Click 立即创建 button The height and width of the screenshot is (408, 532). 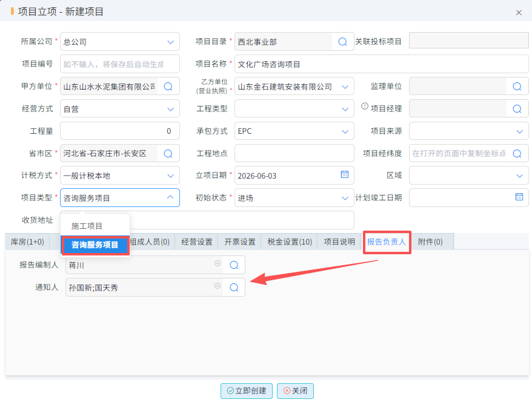[247, 390]
